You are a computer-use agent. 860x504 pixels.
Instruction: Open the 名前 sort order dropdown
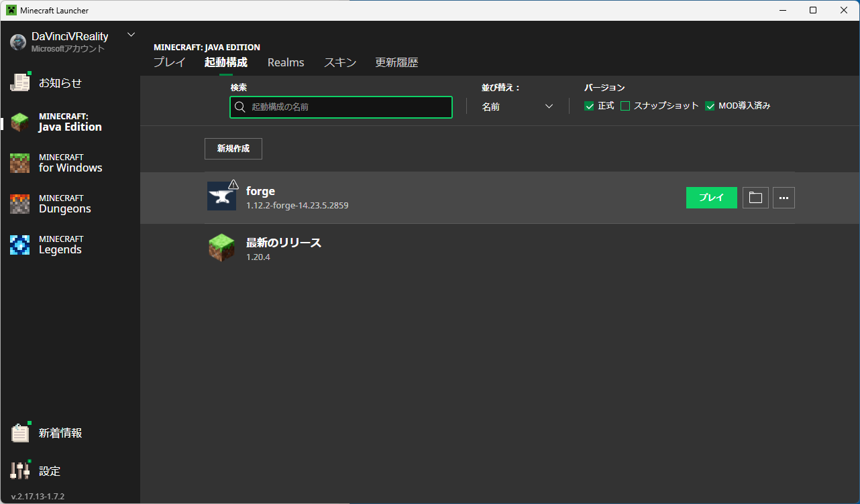517,107
